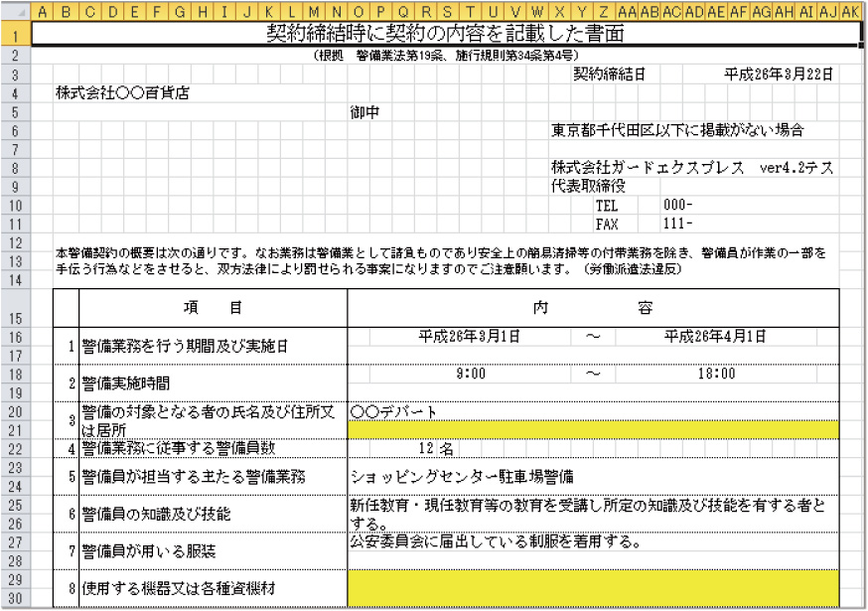Click the tilde between the two dates
Image resolution: width=868 pixels, height=611 pixels.
(593, 336)
